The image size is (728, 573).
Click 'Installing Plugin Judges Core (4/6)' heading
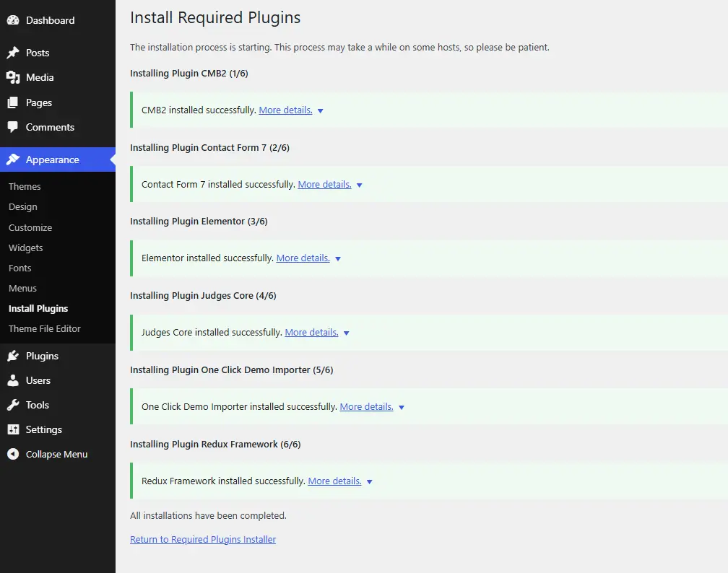pyautogui.click(x=204, y=296)
